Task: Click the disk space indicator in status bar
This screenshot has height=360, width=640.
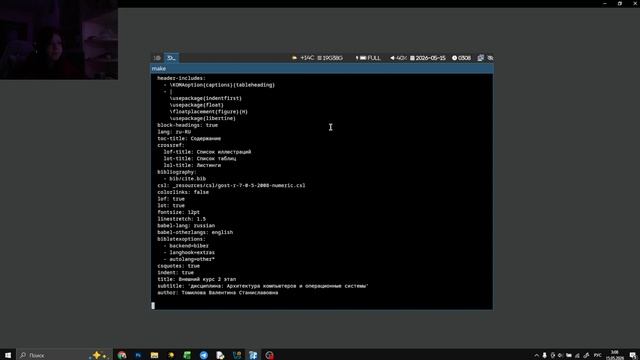Action: [x=330, y=58]
